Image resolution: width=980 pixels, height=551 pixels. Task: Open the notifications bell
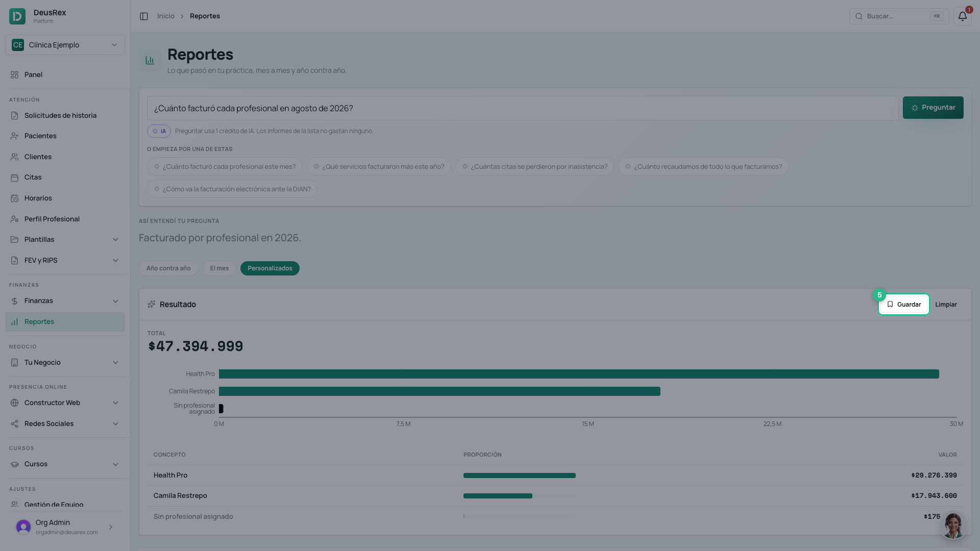click(962, 16)
